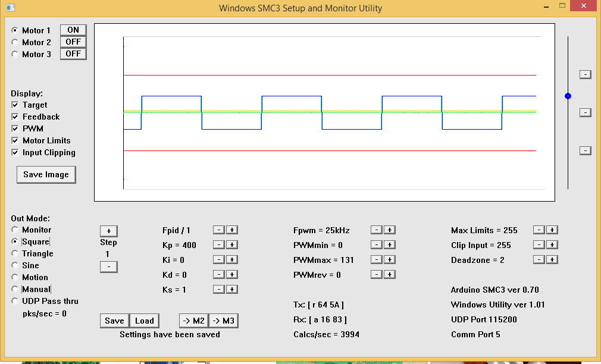
Task: Increase Fpwm frequency with plus button
Action: 389,230
